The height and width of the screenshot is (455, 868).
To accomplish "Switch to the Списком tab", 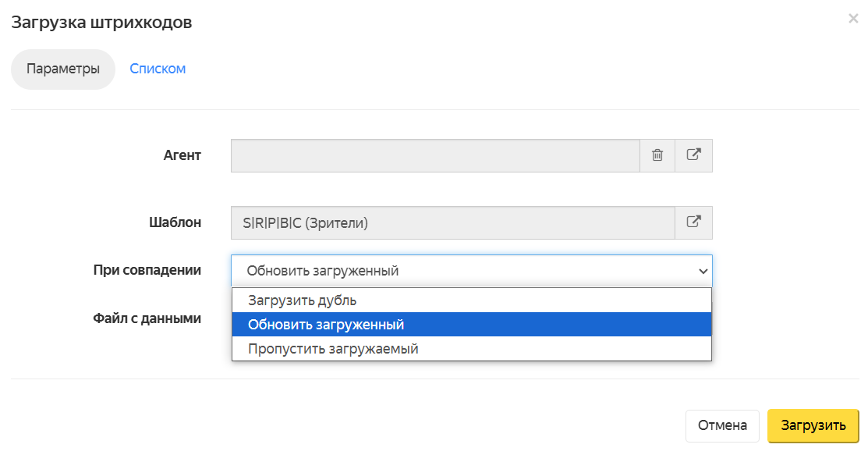I will pos(158,69).
